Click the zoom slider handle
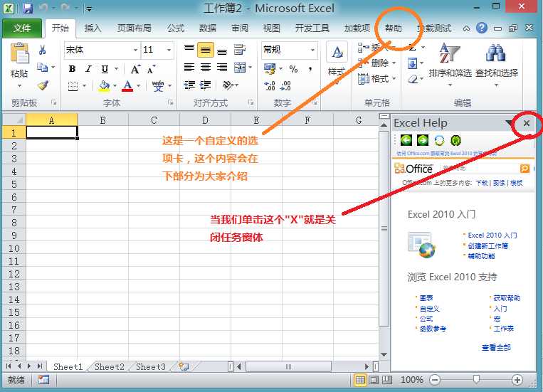Image resolution: width=543 pixels, height=392 pixels. 476,379
